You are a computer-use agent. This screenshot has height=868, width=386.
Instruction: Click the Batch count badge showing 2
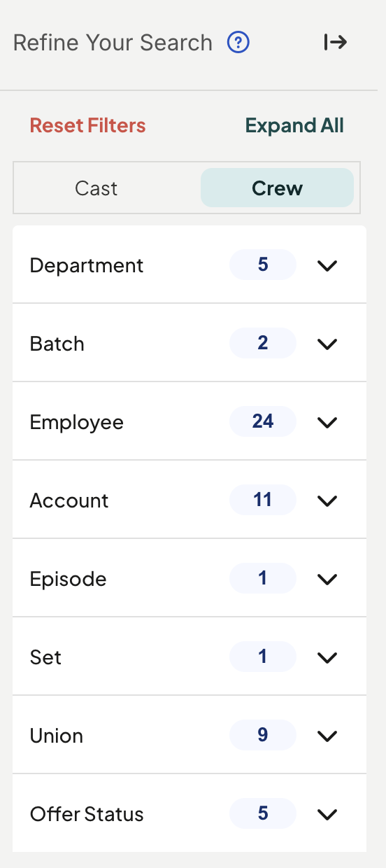(263, 344)
